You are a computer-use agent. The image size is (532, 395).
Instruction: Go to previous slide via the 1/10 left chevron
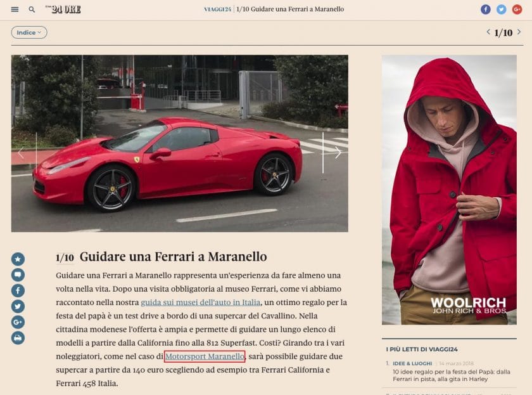click(488, 32)
